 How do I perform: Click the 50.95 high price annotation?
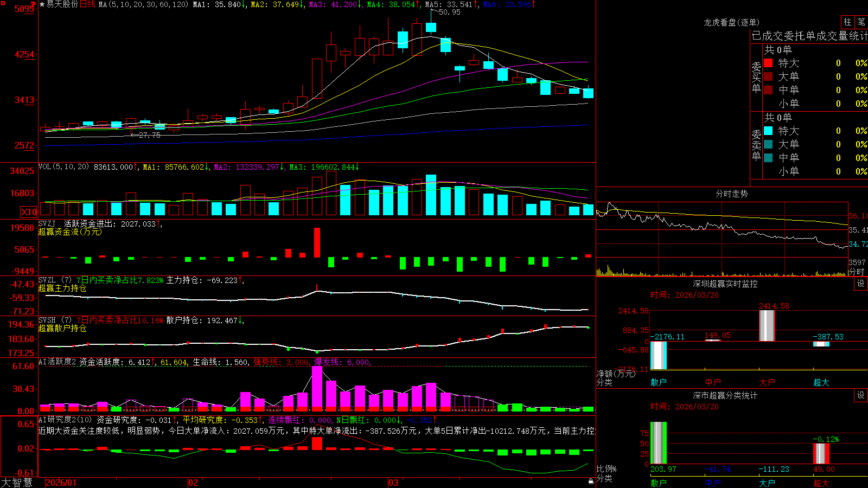(x=449, y=12)
